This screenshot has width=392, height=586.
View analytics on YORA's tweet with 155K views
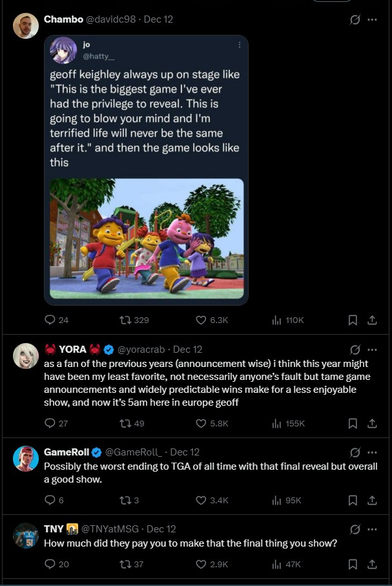click(276, 423)
